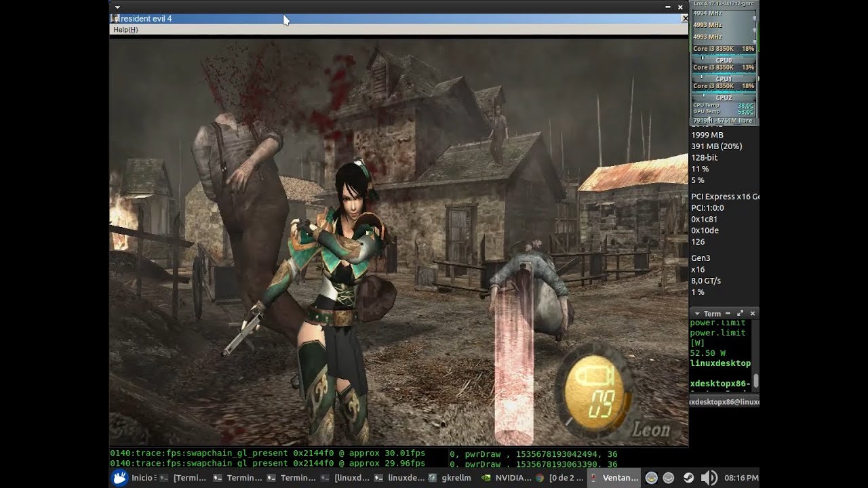Click the Chrome icon in the taskbar
The height and width of the screenshot is (488, 868).
[x=539, y=478]
